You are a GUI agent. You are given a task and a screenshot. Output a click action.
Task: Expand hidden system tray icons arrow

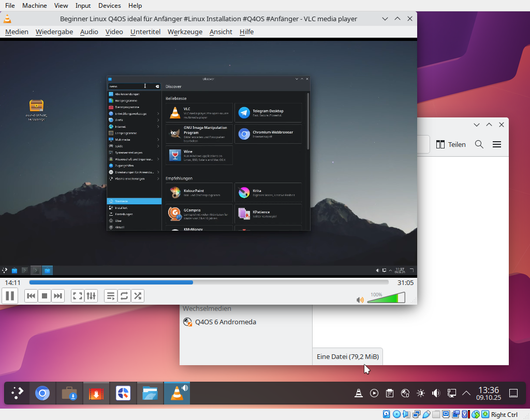(x=466, y=393)
